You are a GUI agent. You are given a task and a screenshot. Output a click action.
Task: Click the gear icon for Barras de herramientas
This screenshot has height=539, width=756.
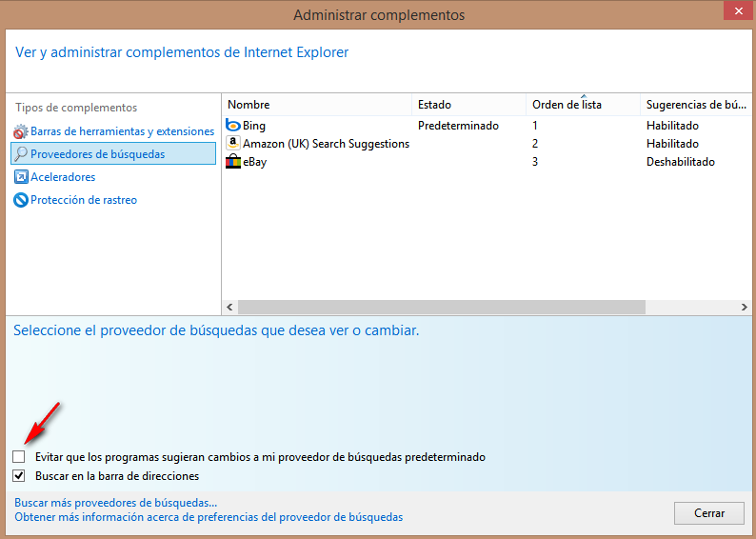pyautogui.click(x=21, y=131)
